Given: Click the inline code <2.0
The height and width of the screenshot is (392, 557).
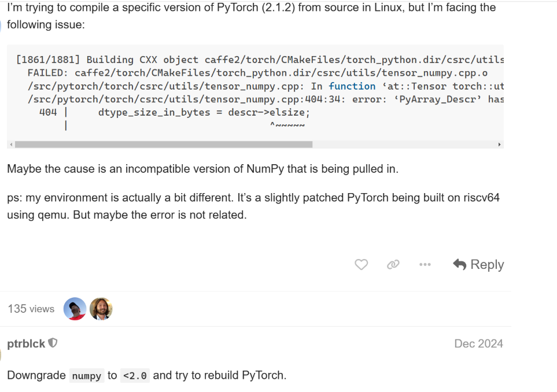Looking at the screenshot, I should click(x=135, y=376).
